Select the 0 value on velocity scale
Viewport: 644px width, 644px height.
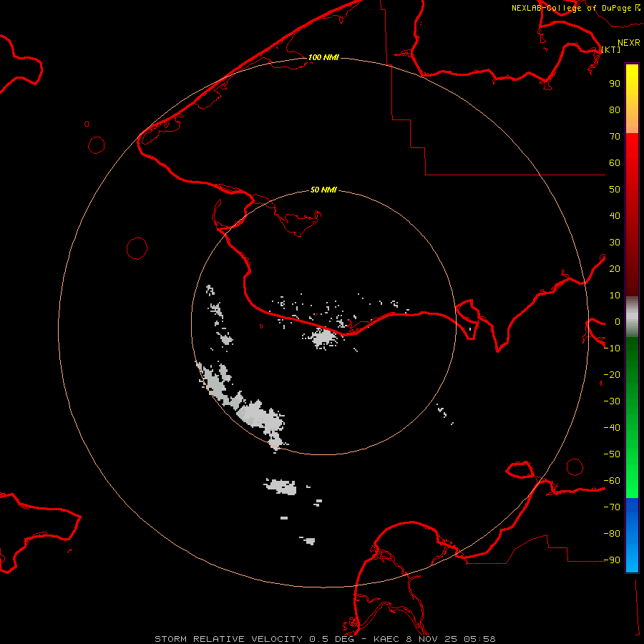click(618, 322)
